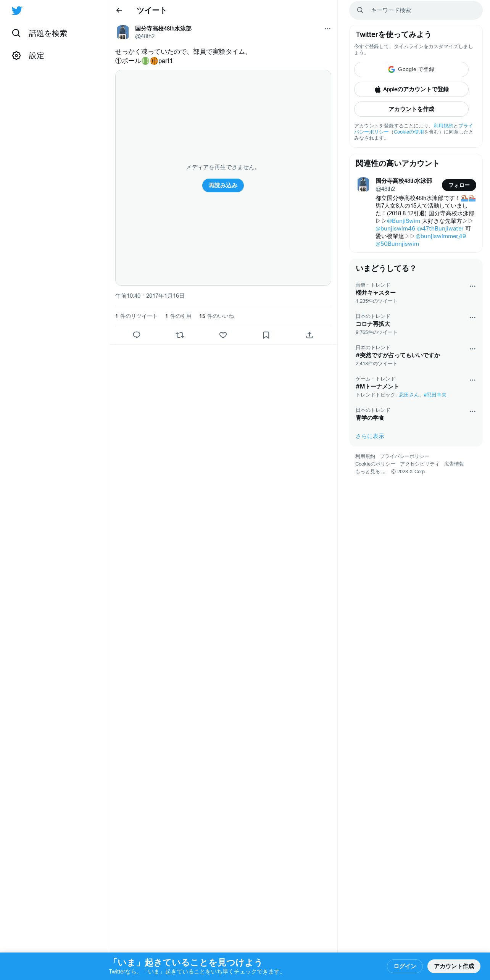This screenshot has width=490, height=980.
Task: View 15 件のいいね likes
Action: click(216, 316)
